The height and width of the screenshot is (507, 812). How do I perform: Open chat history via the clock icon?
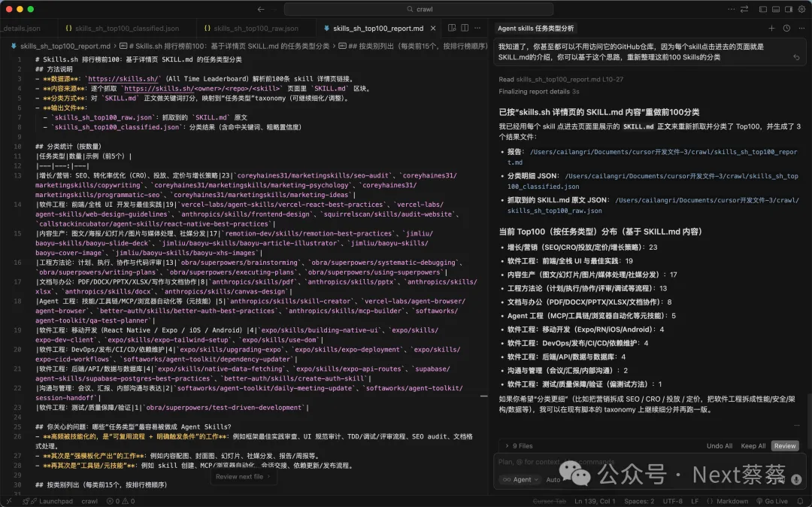[787, 28]
